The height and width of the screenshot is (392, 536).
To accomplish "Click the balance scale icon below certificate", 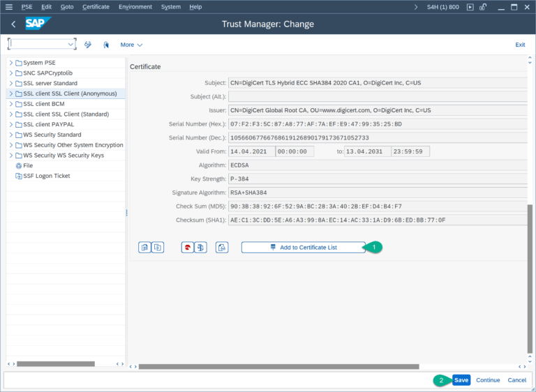I will coord(200,247).
